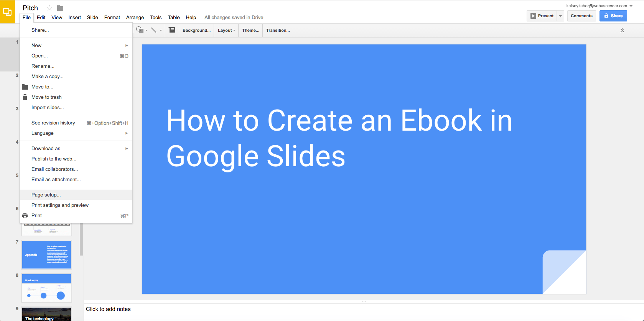Click the trash icon beside Move to trash
The height and width of the screenshot is (321, 644).
tap(25, 97)
